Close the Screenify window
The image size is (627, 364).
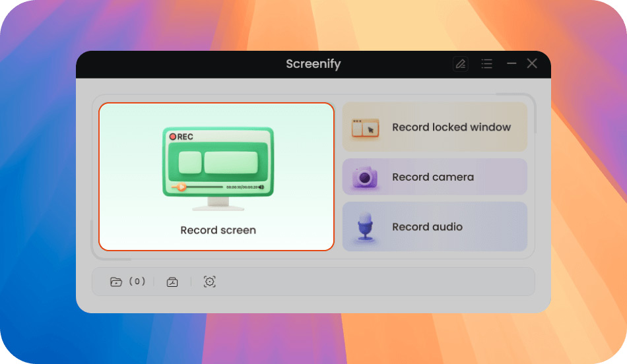[x=532, y=63]
